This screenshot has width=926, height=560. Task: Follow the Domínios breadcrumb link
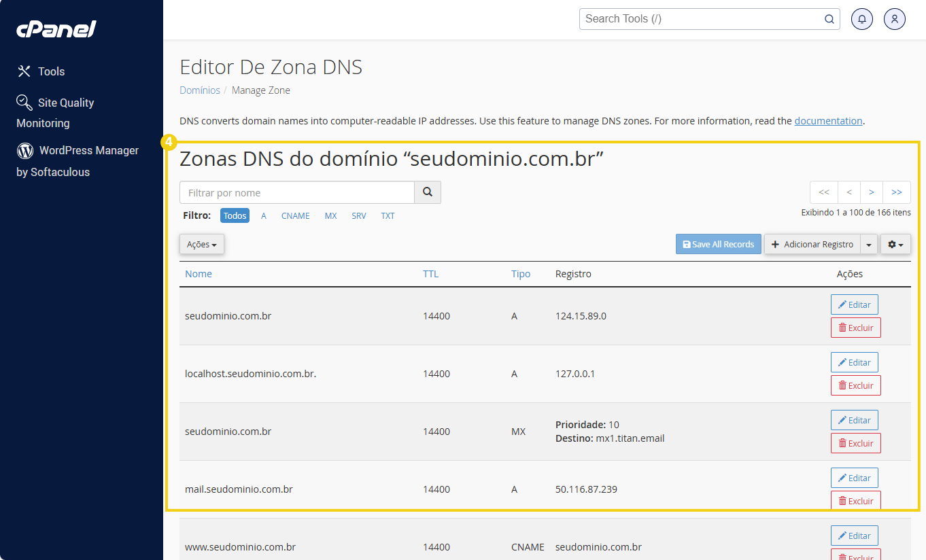point(200,90)
